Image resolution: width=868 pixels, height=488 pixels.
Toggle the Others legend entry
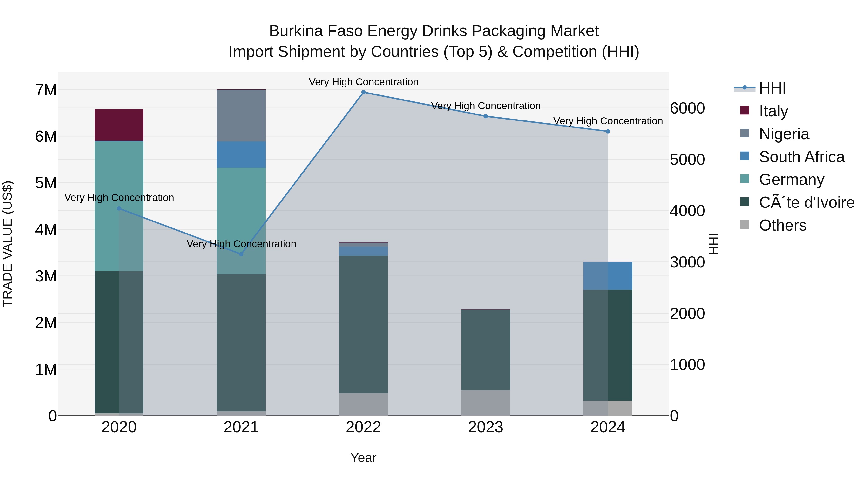coord(773,225)
